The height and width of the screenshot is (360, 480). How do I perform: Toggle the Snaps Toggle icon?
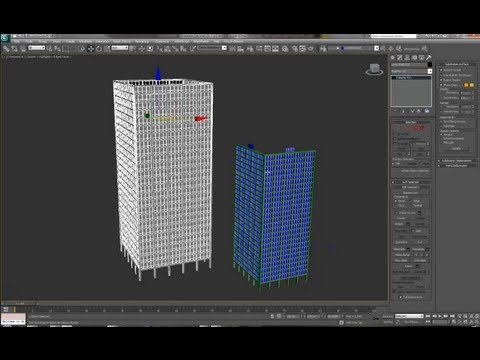tap(160, 49)
